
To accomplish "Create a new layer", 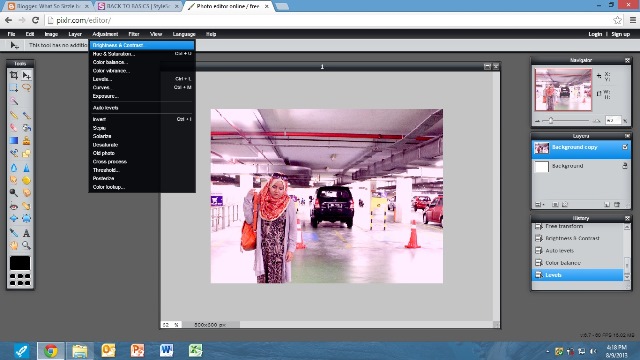I will pyautogui.click(x=607, y=204).
